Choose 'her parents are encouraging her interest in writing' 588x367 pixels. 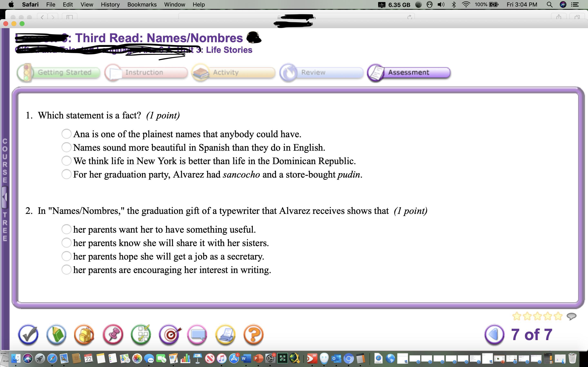(x=66, y=270)
